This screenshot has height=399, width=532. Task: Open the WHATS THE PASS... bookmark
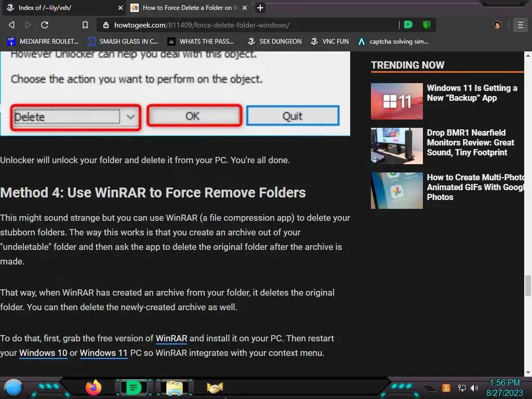point(201,42)
